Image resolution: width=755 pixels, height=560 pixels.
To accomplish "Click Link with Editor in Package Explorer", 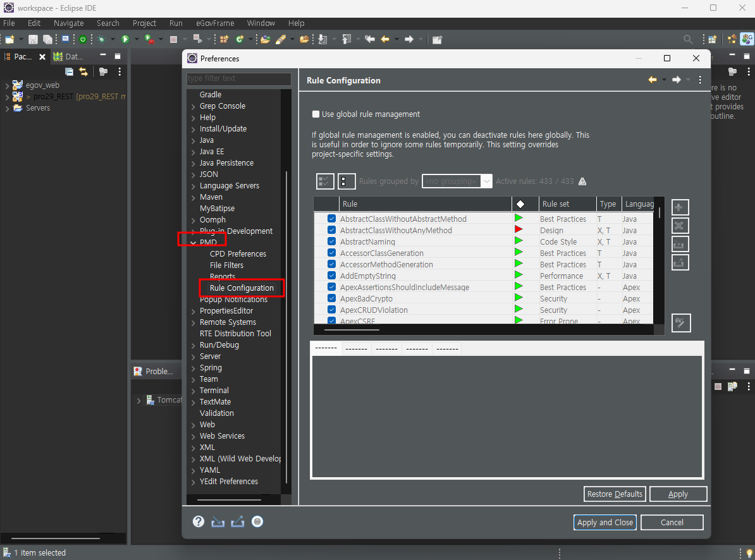I will [x=83, y=71].
